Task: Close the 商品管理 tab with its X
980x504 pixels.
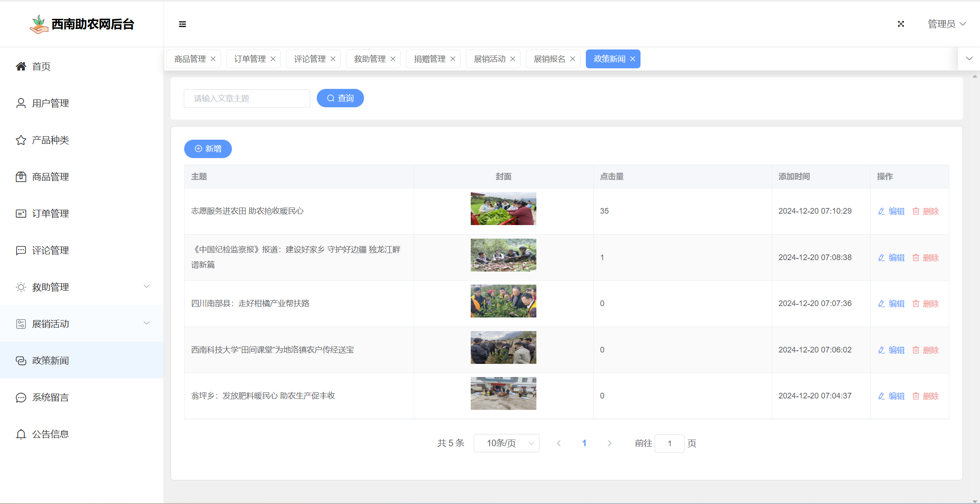Action: pyautogui.click(x=213, y=59)
